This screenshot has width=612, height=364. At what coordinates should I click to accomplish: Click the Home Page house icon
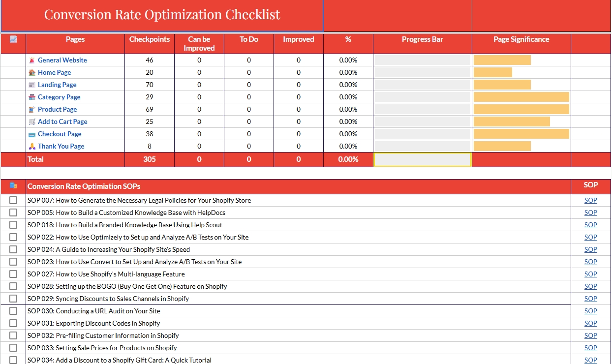click(x=32, y=72)
